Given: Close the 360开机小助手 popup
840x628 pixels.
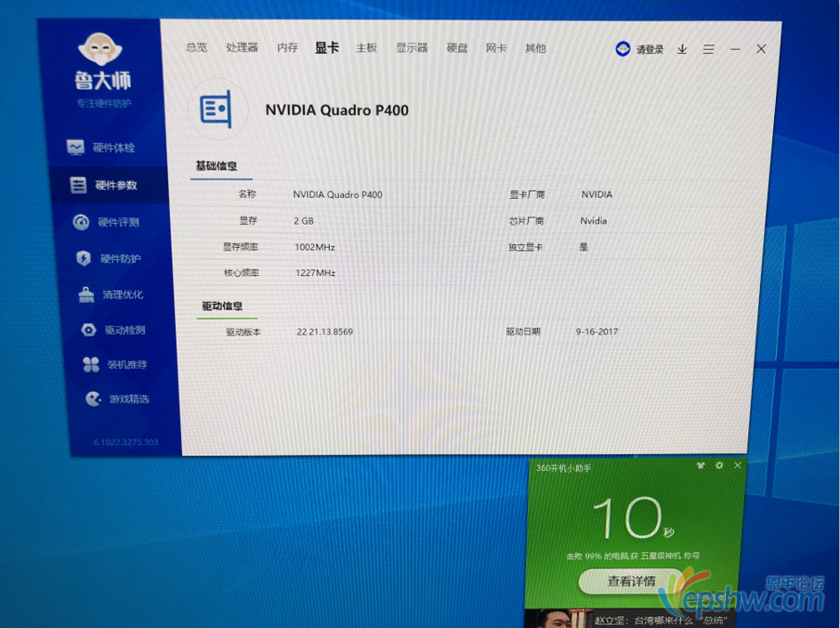Looking at the screenshot, I should click(x=738, y=465).
